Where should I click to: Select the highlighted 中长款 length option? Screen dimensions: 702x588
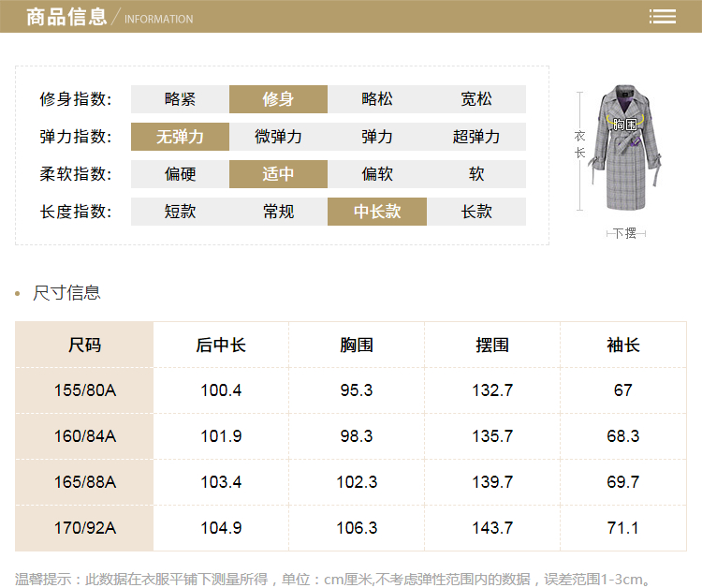pos(377,212)
